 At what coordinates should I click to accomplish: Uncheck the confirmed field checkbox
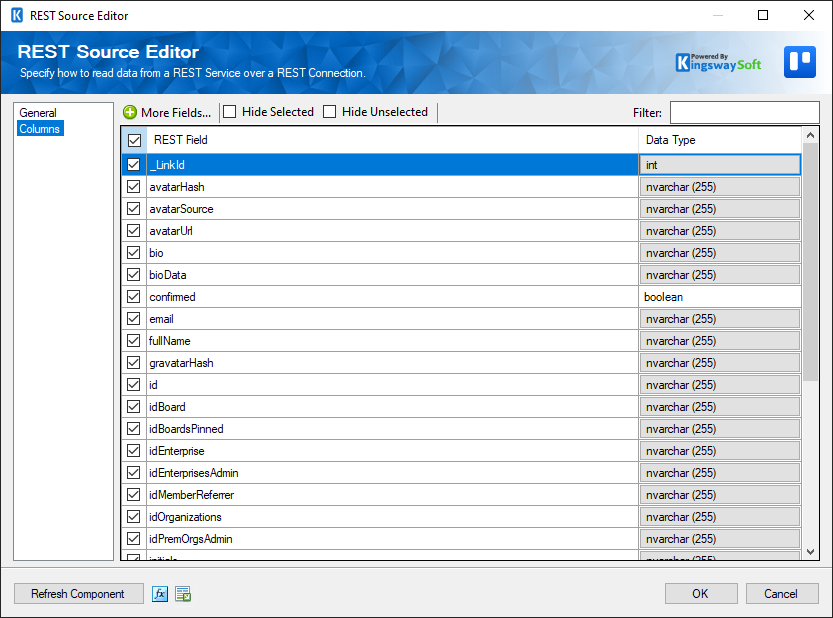(x=134, y=297)
